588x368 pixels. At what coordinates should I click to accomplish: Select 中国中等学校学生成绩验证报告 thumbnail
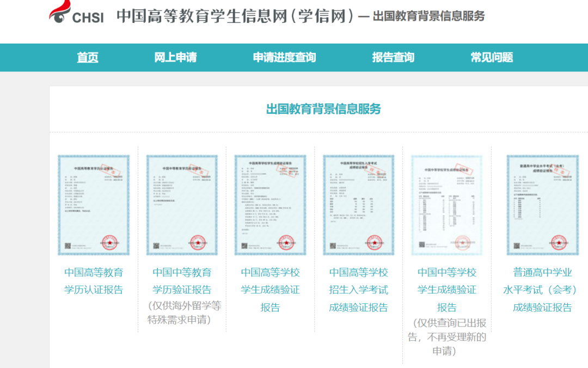pos(446,205)
